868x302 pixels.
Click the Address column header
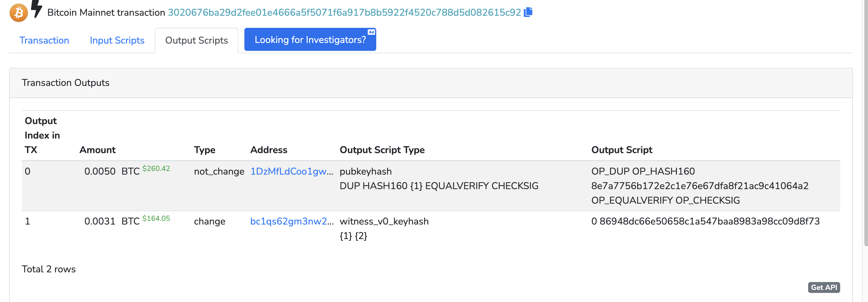coord(269,150)
